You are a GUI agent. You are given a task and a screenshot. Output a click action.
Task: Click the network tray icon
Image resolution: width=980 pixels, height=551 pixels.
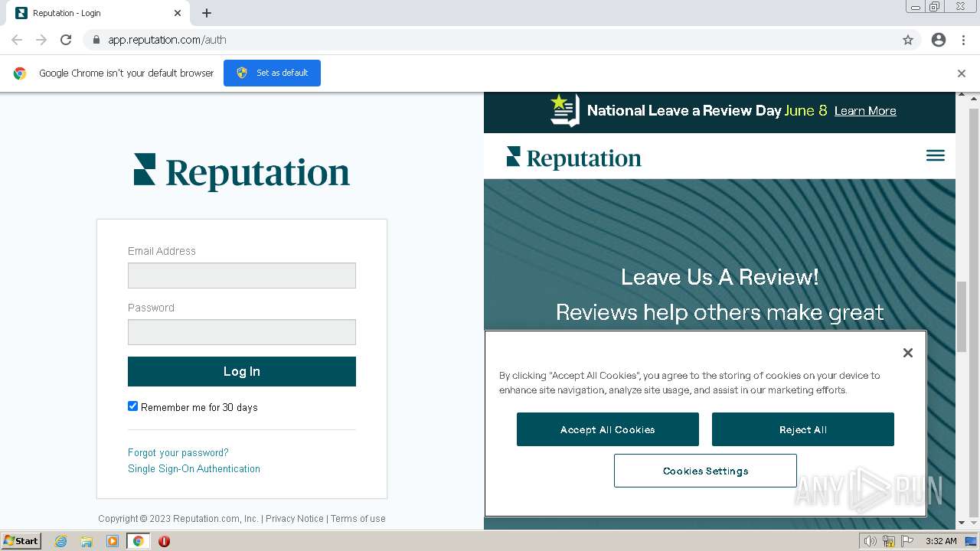[x=889, y=541]
